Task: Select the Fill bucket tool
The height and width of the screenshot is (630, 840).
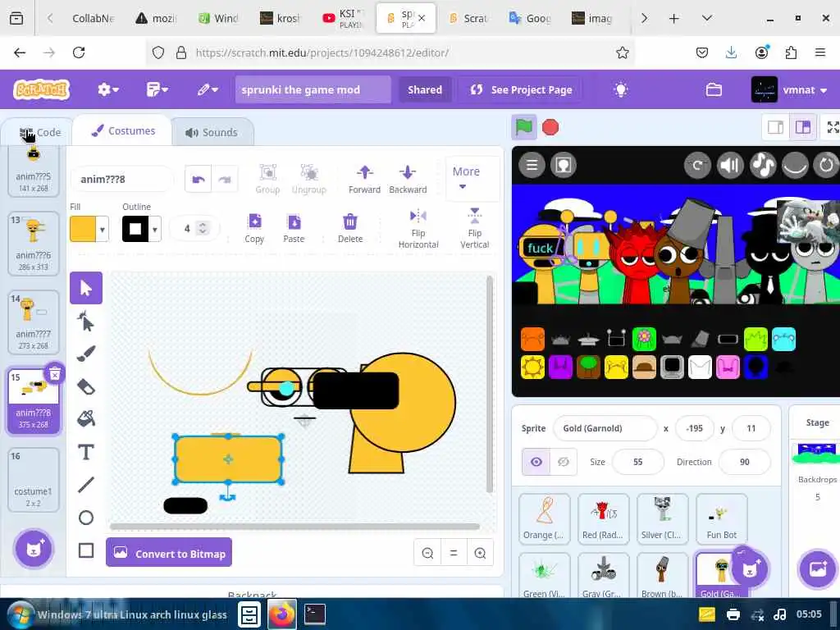Action: pos(85,419)
